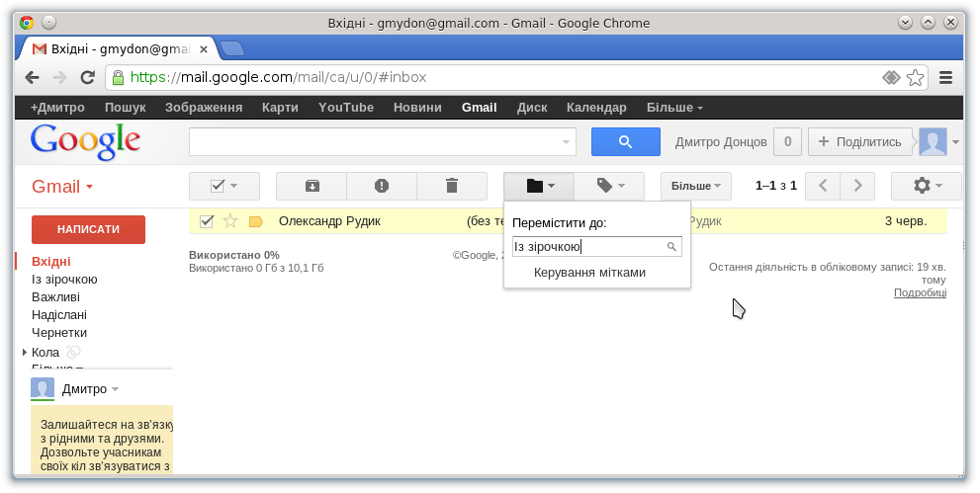The width and height of the screenshot is (980, 493).
Task: Open Карти in the Google bar
Action: pyautogui.click(x=280, y=108)
